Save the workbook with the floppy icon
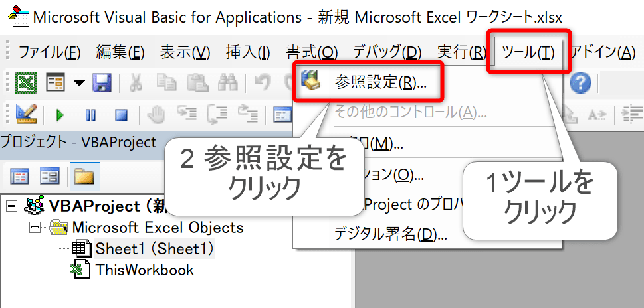The width and height of the screenshot is (644, 308). tap(102, 83)
